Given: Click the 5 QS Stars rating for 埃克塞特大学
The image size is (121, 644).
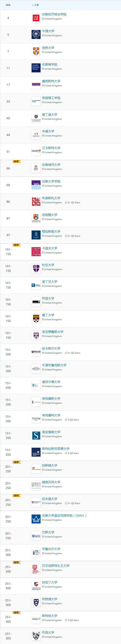Looking at the screenshot, I should (72, 420).
